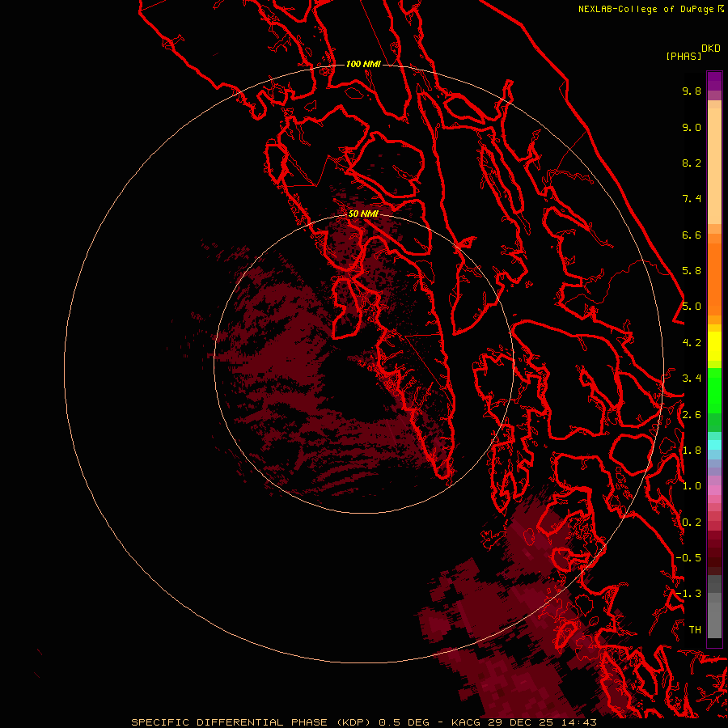Select the 0.2 legend value
Screen dimensions: 728x728
692,523
